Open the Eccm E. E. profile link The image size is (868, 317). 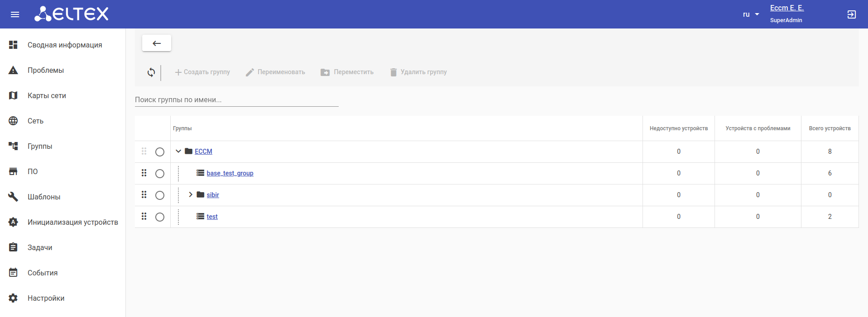click(787, 8)
